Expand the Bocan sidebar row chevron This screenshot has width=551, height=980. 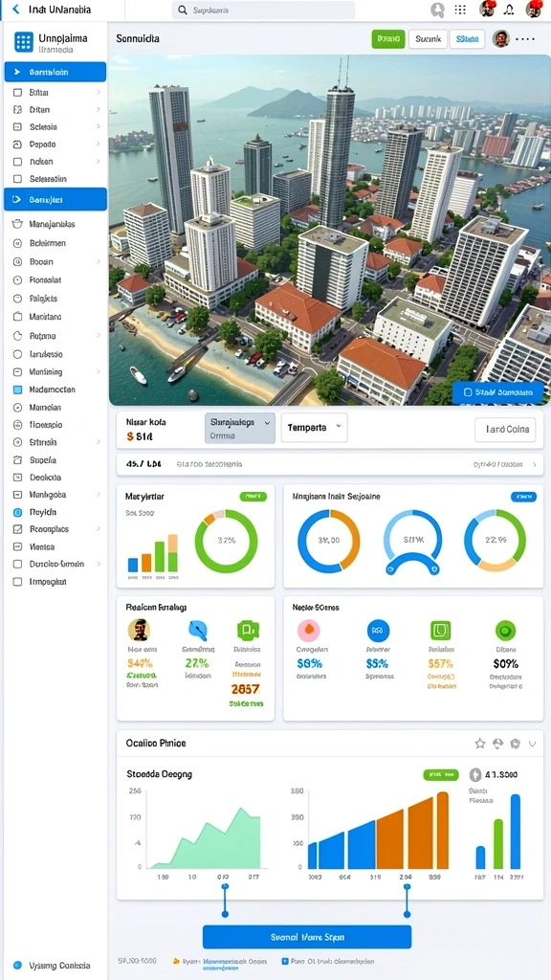tap(99, 262)
